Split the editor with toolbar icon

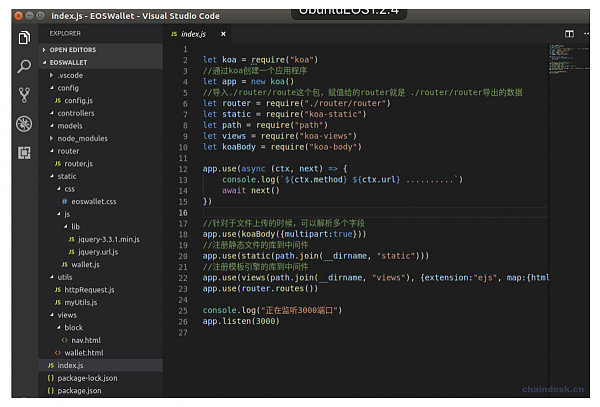(x=569, y=34)
